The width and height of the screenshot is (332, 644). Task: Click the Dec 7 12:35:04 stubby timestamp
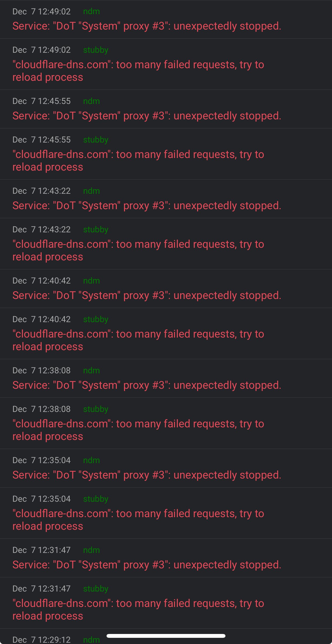(41, 499)
